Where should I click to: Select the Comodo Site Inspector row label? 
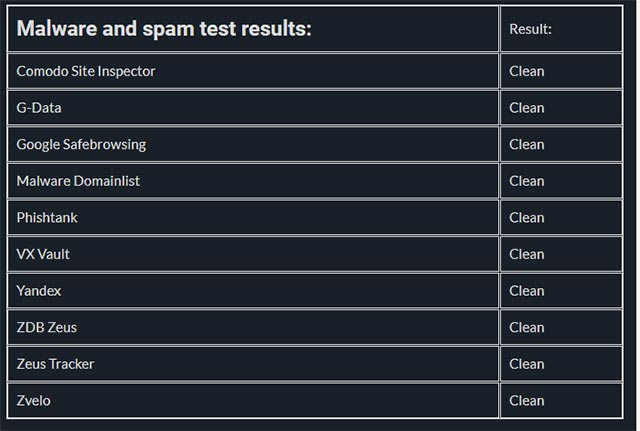pyautogui.click(x=86, y=71)
